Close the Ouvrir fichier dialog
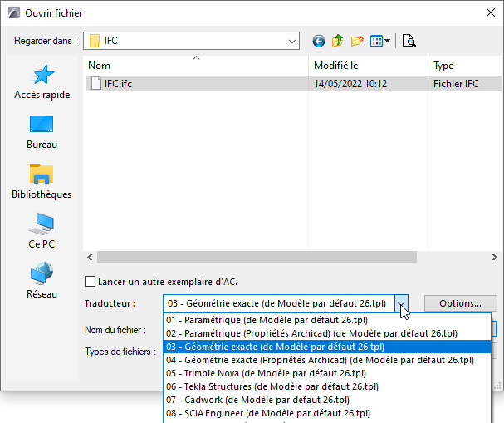 click(x=491, y=12)
